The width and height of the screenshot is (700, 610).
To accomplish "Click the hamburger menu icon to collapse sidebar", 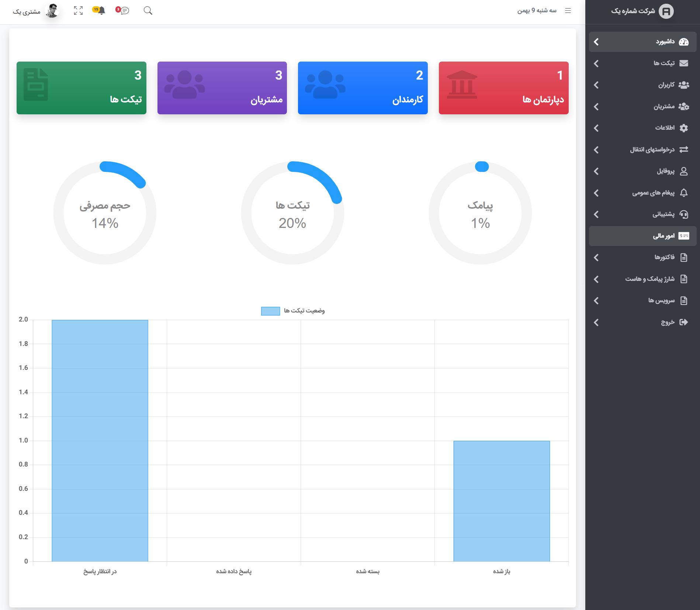I will [568, 11].
